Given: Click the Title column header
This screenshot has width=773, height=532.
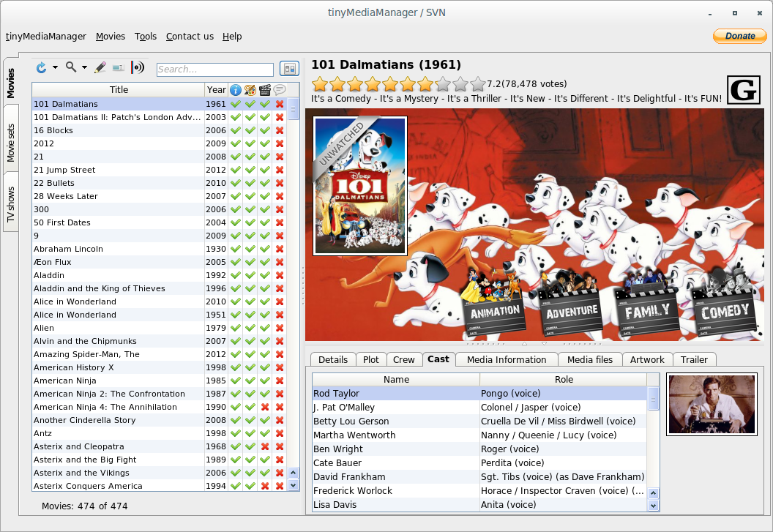Looking at the screenshot, I should tap(119, 90).
